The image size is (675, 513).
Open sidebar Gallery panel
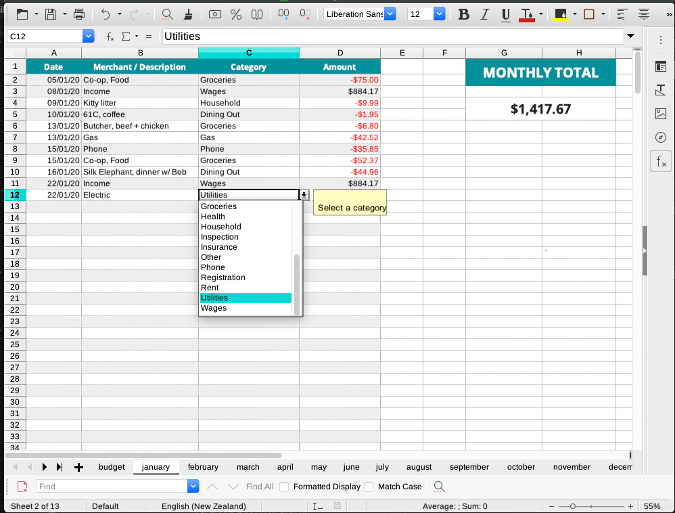click(x=661, y=113)
